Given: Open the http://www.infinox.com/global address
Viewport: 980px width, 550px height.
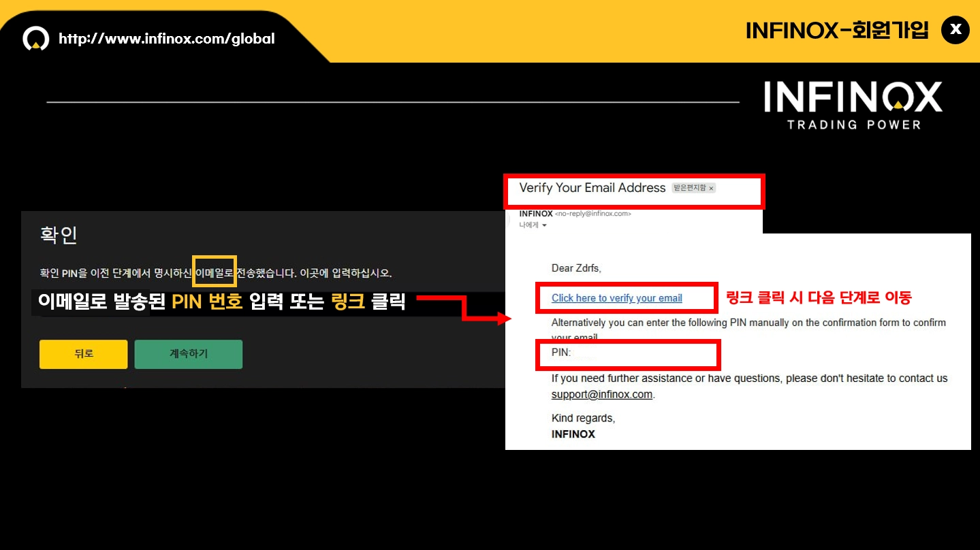Looking at the screenshot, I should (167, 39).
